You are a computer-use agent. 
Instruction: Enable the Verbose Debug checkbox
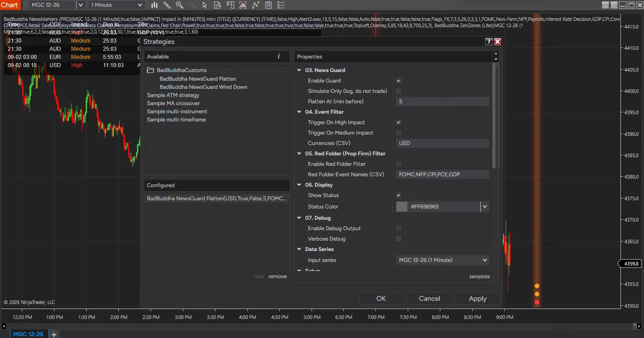pyautogui.click(x=399, y=239)
